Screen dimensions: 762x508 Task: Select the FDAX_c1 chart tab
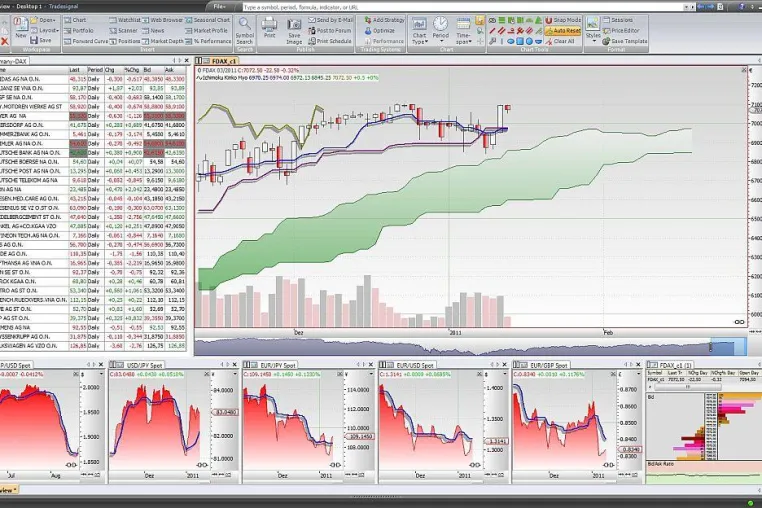[x=217, y=61]
